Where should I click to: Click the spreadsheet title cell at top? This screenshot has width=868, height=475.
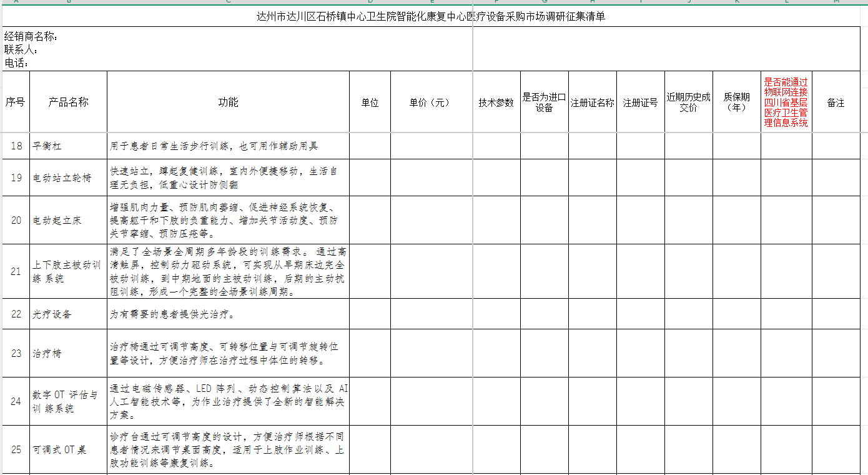431,17
